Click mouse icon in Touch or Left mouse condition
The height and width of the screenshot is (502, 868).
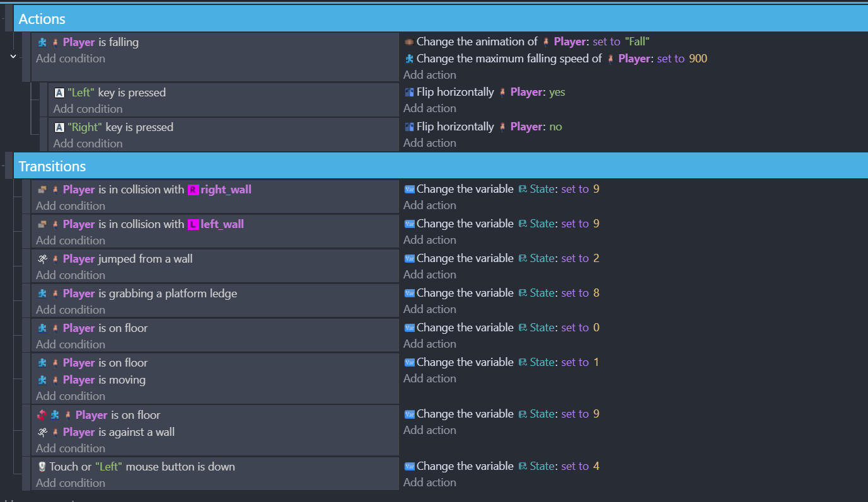coord(42,467)
